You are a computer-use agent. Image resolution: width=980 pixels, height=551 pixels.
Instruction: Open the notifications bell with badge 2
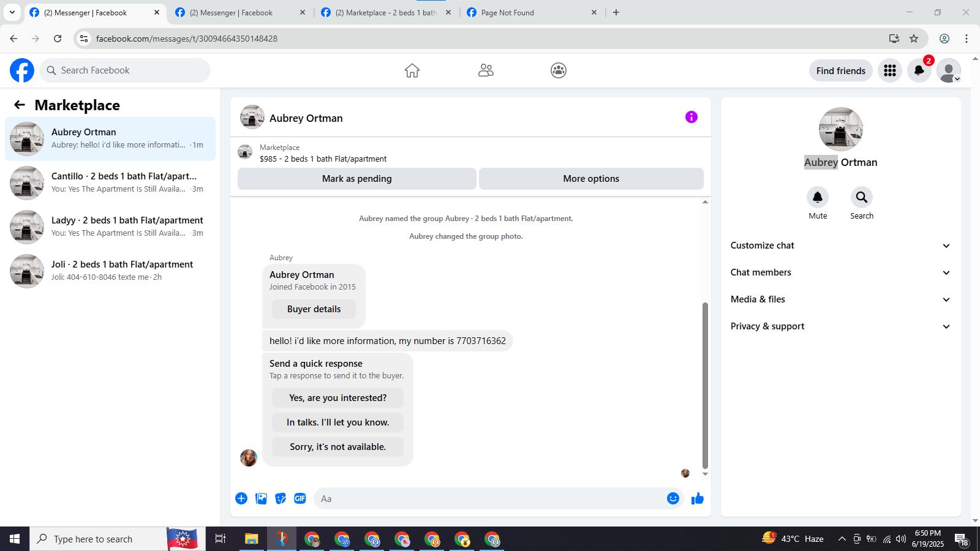click(919, 70)
